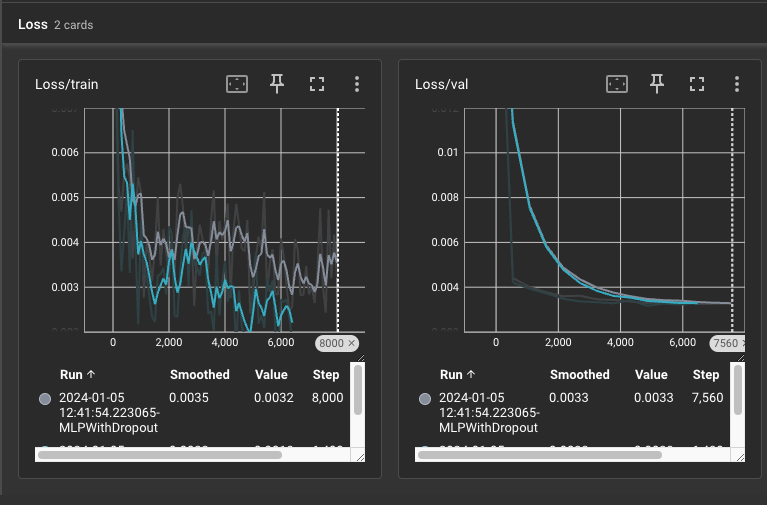This screenshot has height=505, width=767.
Task: Open more options menu for Loss/val
Action: pyautogui.click(x=737, y=84)
